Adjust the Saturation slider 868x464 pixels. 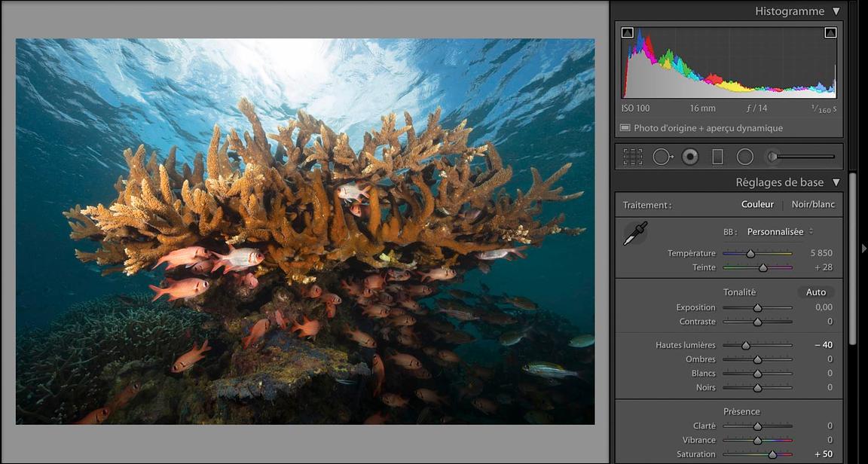click(757, 454)
